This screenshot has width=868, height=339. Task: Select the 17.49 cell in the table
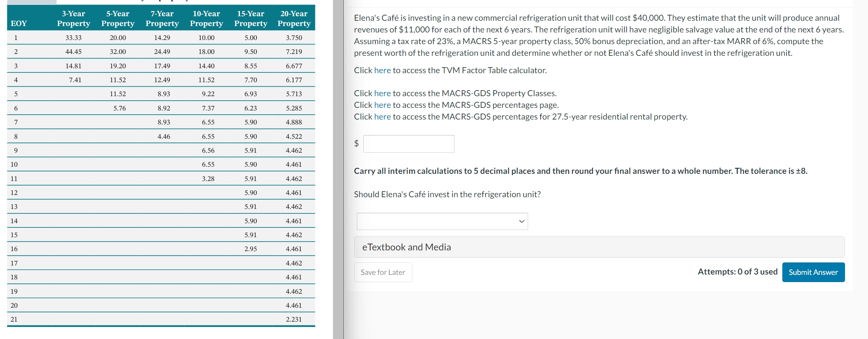coord(162,66)
